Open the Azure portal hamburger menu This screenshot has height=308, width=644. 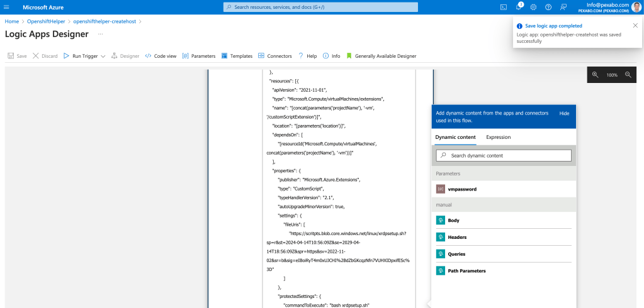6,8
